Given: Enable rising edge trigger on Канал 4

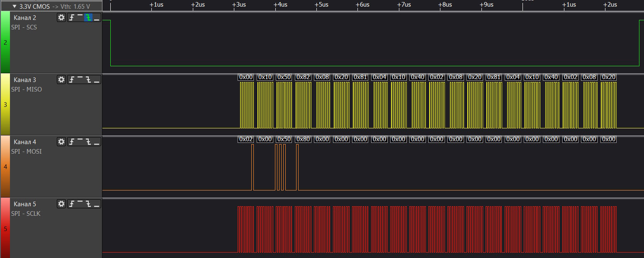Looking at the screenshot, I should coord(72,142).
